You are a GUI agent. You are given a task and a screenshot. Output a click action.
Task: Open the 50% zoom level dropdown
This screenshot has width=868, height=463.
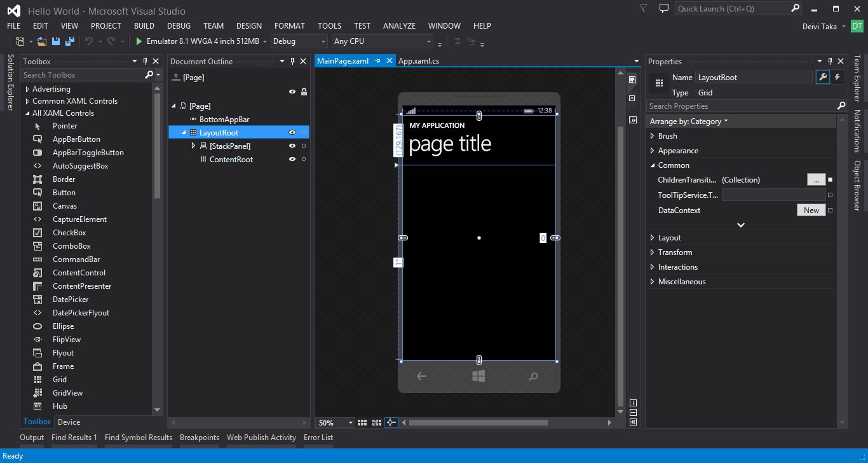[x=350, y=423]
